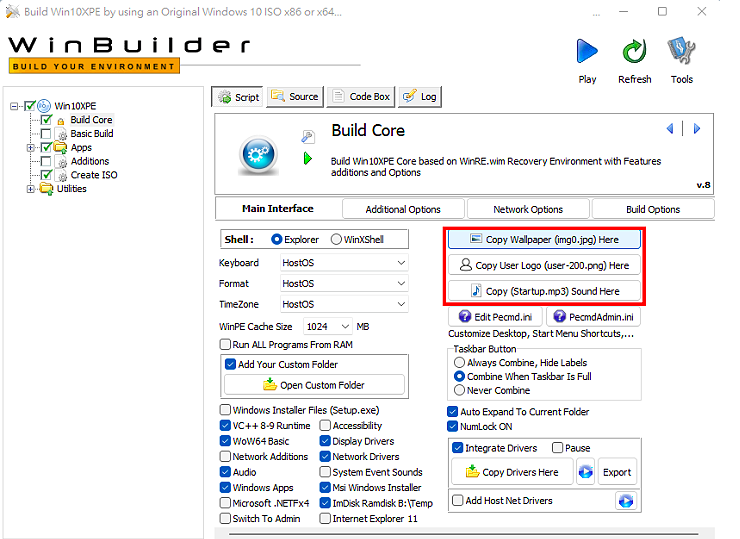Click the Utilities folder icon in tree

pos(47,189)
